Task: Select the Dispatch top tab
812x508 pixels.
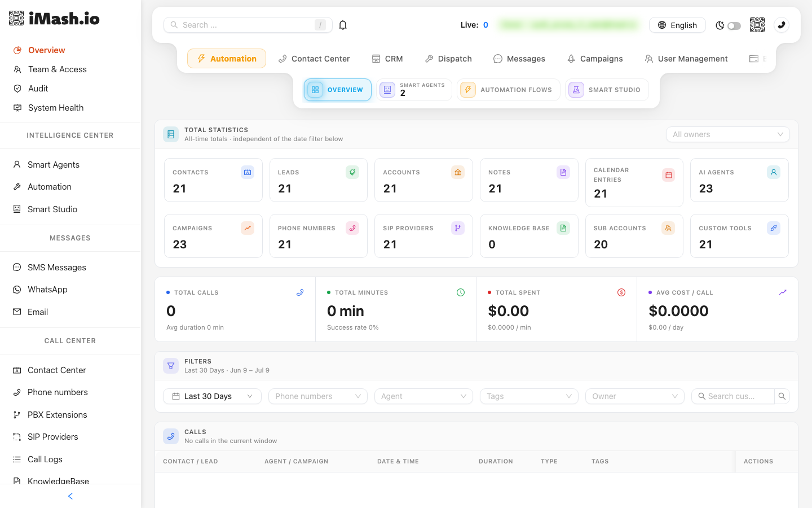Action: pyautogui.click(x=448, y=58)
